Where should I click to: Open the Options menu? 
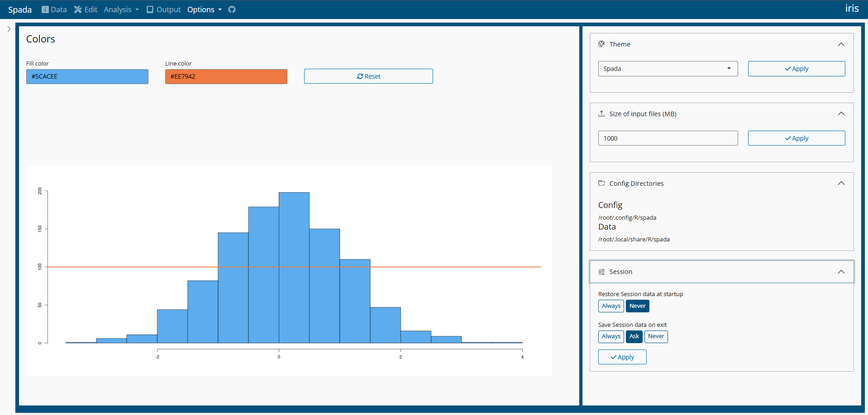coord(204,9)
